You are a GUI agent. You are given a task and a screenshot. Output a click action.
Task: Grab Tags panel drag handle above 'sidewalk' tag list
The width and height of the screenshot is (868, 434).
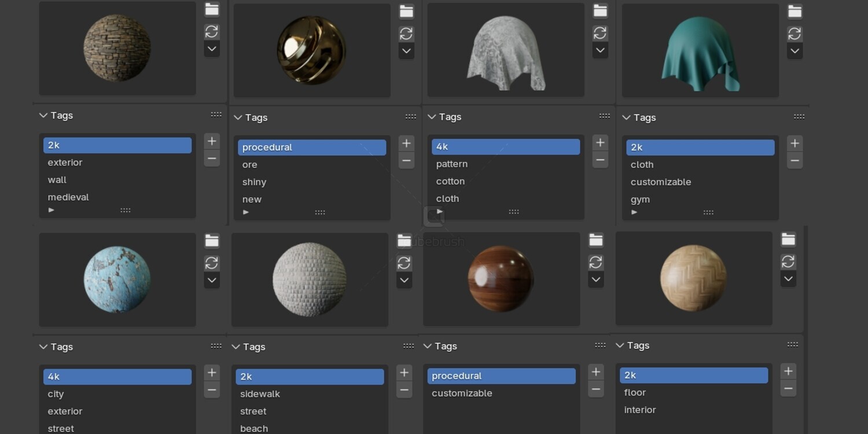click(x=409, y=347)
